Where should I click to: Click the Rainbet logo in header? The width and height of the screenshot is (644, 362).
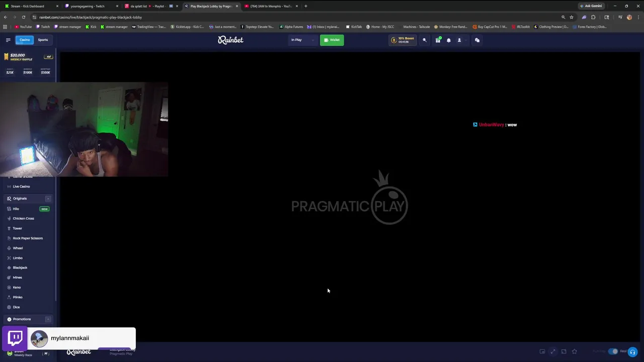(230, 40)
